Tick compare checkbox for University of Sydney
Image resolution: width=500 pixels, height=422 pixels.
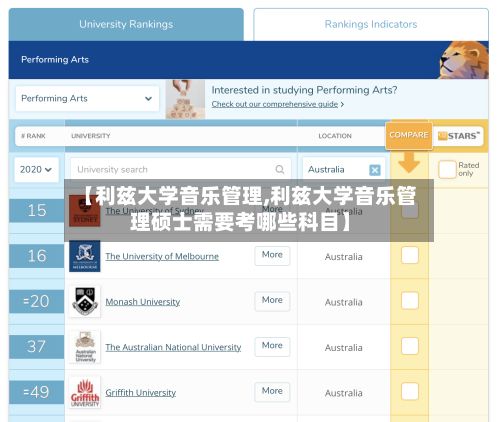click(x=410, y=210)
